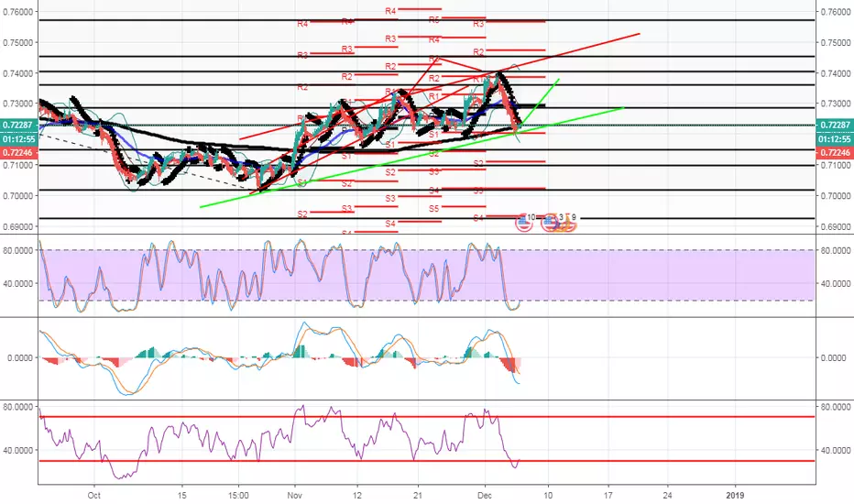Viewport: 854px width, 504px height.
Task: Select the long red ascending resistance trendline
Action: point(439,86)
